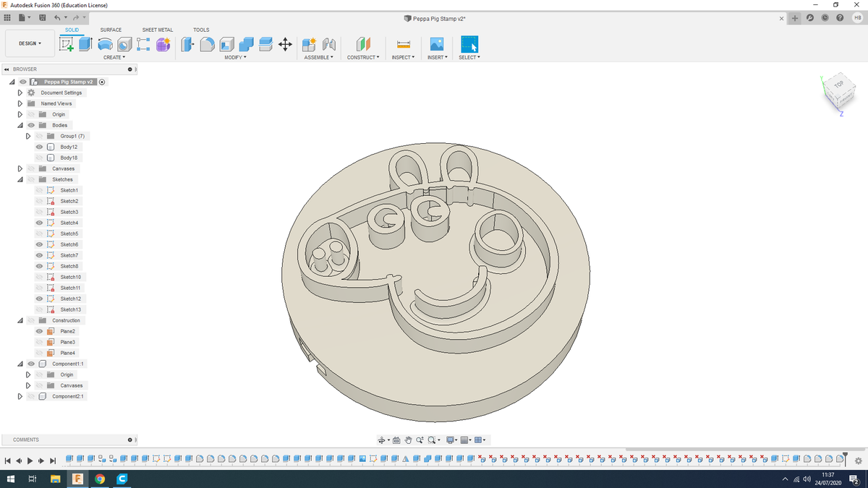Select the Offset Plane construct tool
The image size is (868, 488).
363,45
